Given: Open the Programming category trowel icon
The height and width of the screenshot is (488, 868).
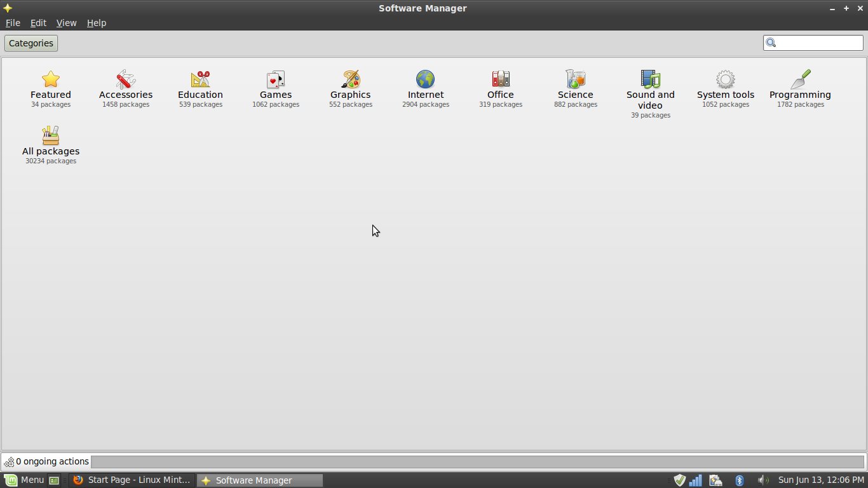Looking at the screenshot, I should coord(801,79).
